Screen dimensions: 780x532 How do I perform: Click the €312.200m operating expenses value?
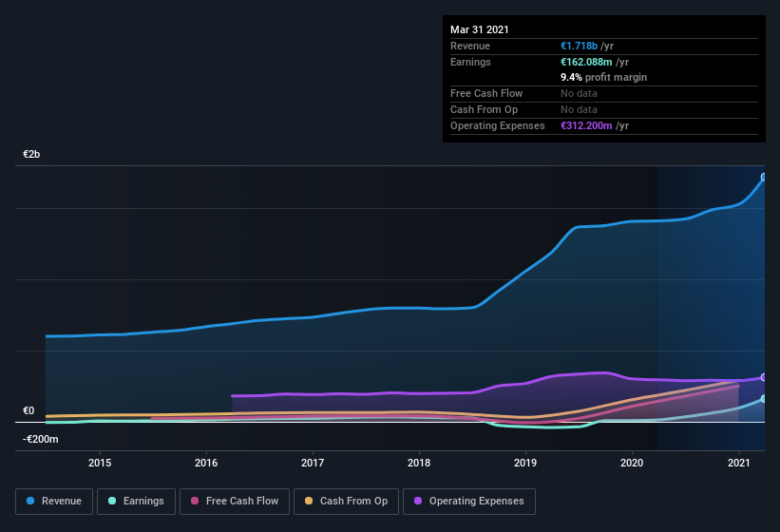[x=586, y=125]
